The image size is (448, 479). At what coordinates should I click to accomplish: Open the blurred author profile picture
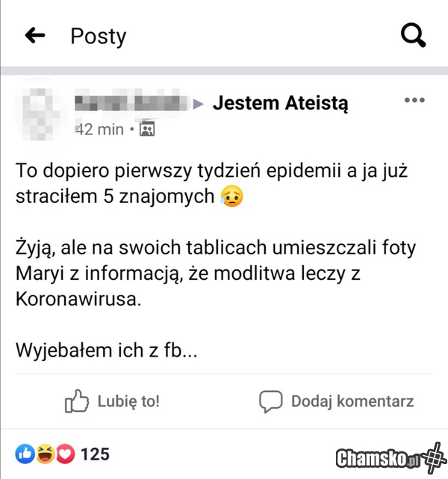tap(38, 113)
